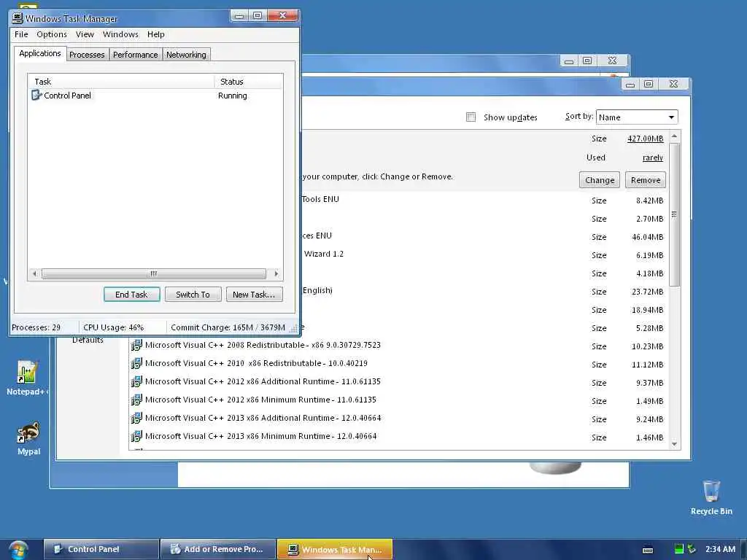
Task: Click the programs list scroll up arrow
Action: (674, 136)
